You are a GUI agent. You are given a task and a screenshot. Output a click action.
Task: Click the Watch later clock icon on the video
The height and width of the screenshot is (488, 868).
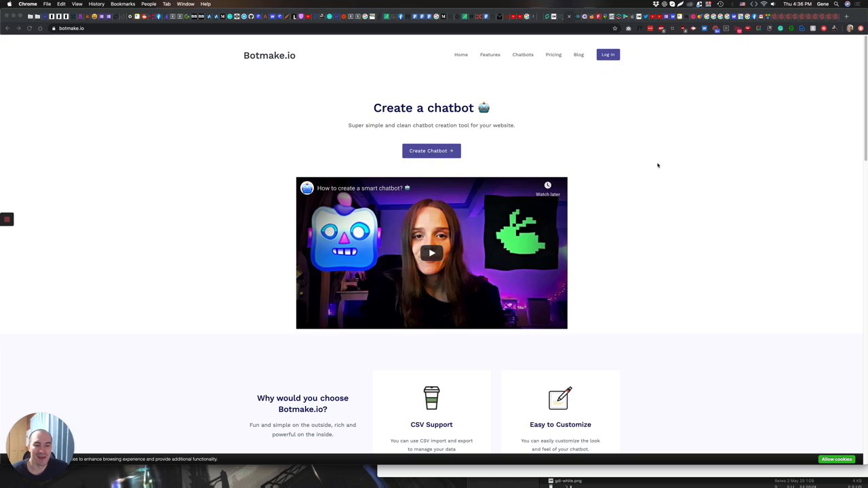tap(548, 185)
